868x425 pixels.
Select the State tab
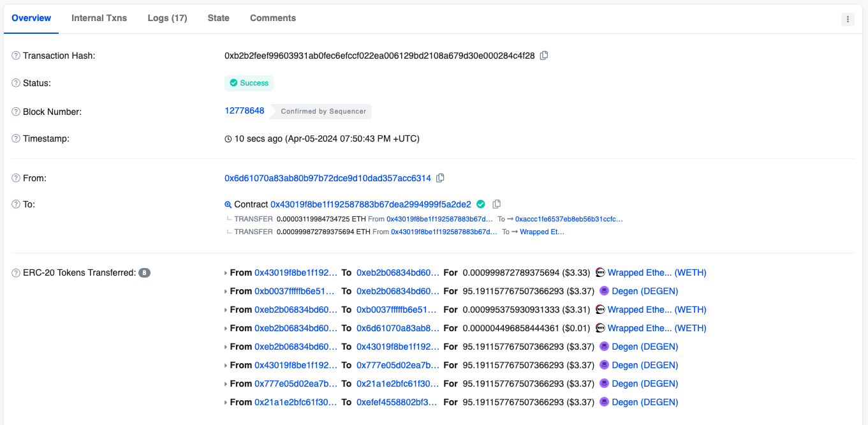(x=218, y=18)
